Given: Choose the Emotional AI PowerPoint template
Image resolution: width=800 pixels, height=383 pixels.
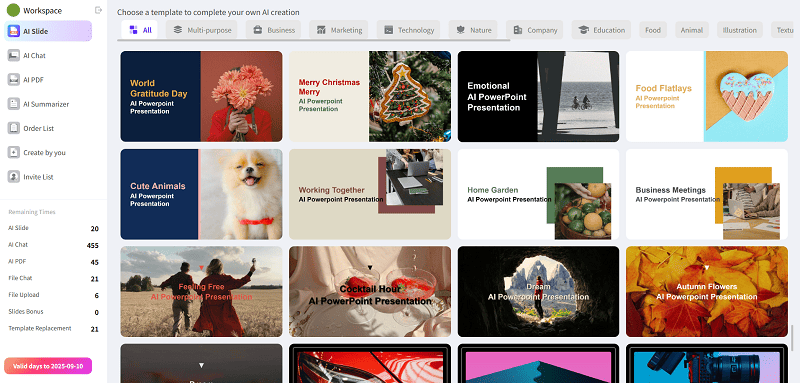Looking at the screenshot, I should pos(538,96).
